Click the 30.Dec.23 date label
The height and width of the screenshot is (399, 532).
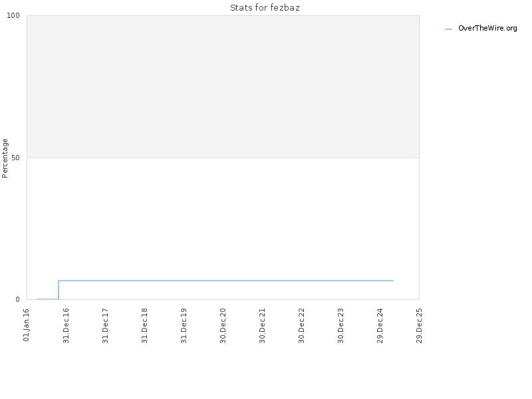tap(340, 326)
